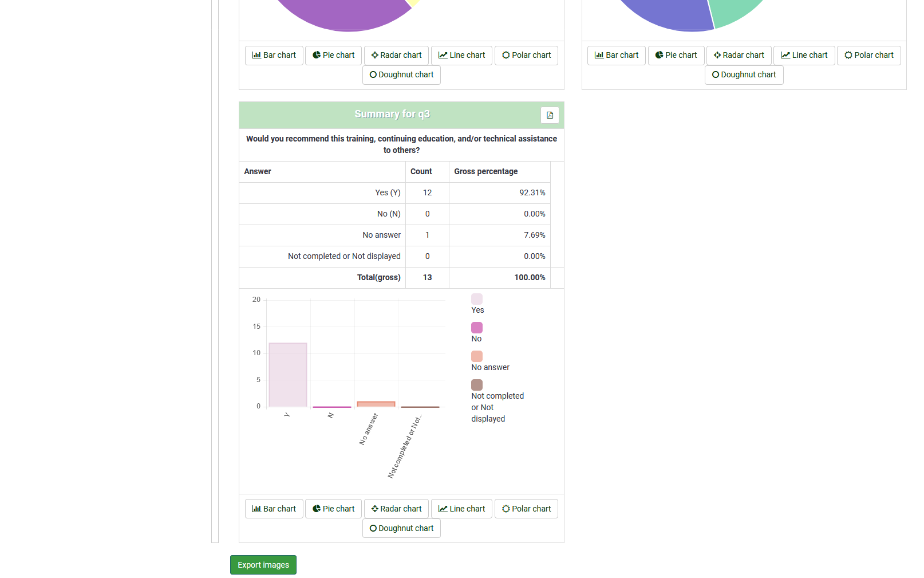The width and height of the screenshot is (924, 578).
Task: Select Radar chart in the right-hand summary panel
Action: (739, 55)
